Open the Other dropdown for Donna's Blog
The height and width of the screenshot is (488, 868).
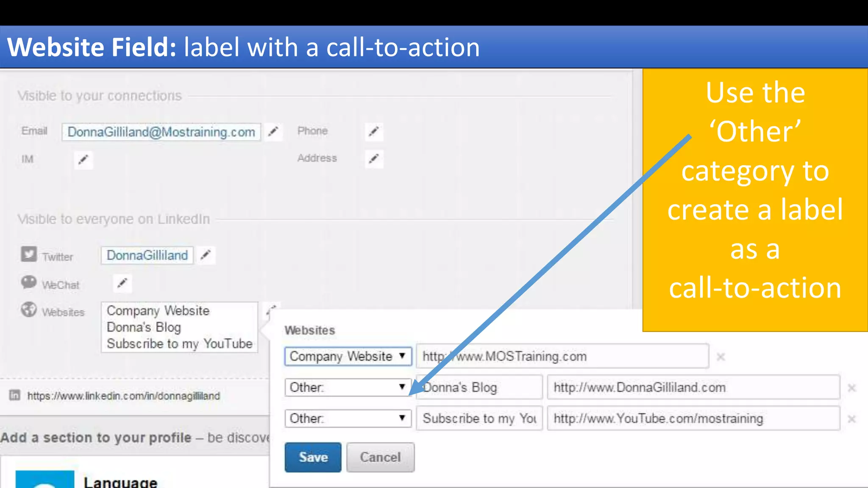[x=348, y=387]
